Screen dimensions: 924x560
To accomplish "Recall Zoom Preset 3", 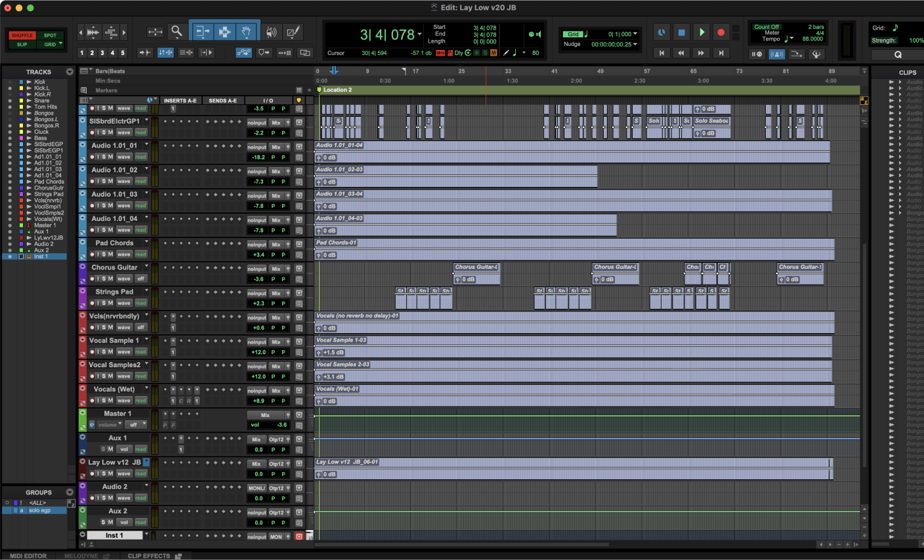I will point(102,52).
